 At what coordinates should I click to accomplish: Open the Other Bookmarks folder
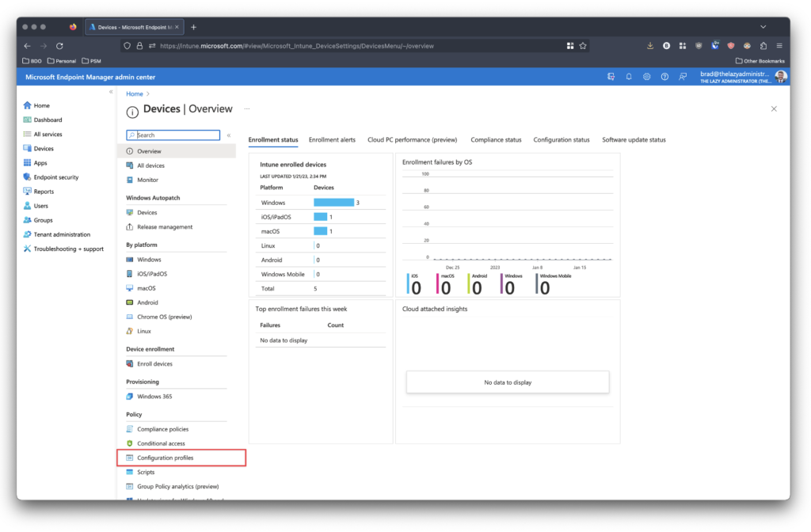[x=760, y=61]
